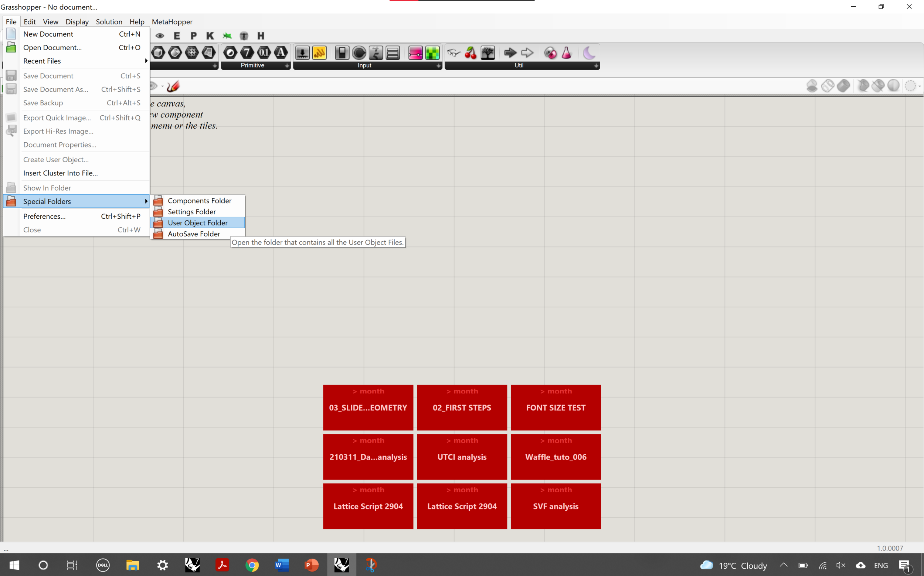This screenshot has height=576, width=924.
Task: Pick the Boolean Toggle switch icon
Action: click(x=342, y=52)
